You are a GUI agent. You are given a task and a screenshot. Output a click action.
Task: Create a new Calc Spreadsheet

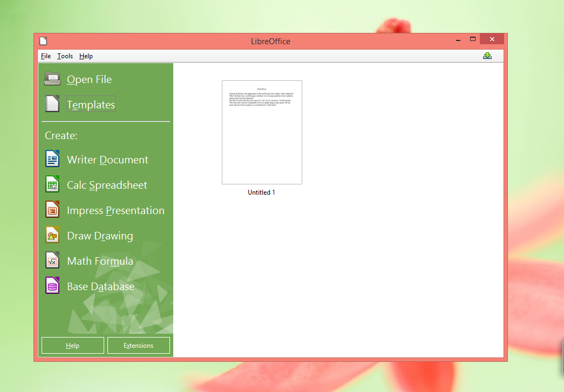tap(107, 185)
